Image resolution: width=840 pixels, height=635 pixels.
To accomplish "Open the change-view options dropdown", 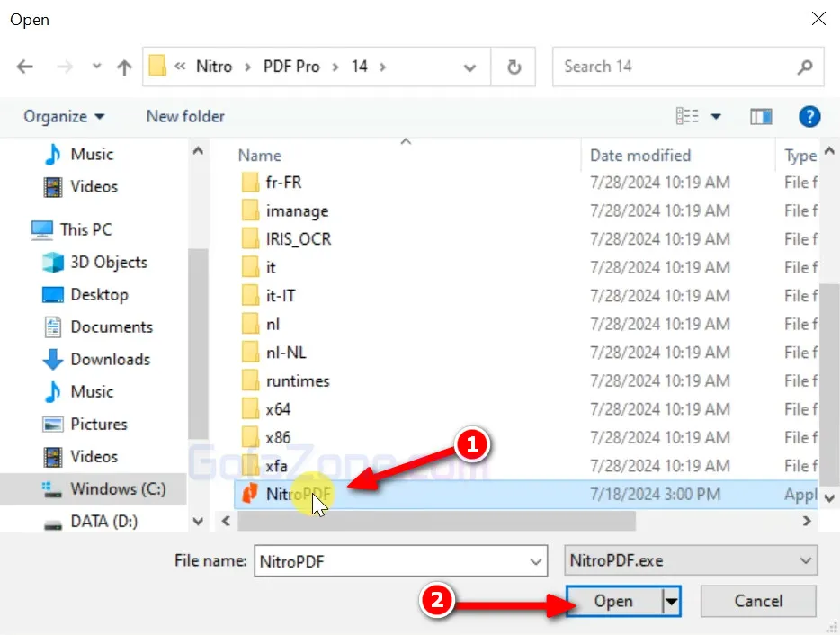I will 717,116.
